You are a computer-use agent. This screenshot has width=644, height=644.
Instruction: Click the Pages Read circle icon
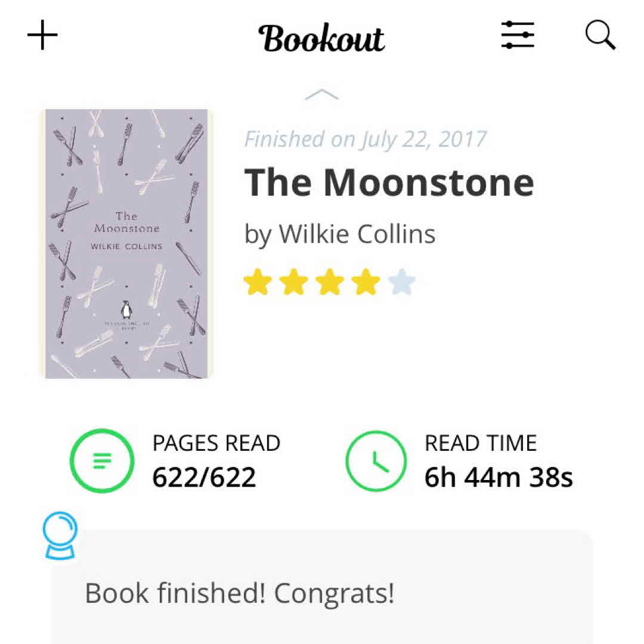pyautogui.click(x=102, y=461)
